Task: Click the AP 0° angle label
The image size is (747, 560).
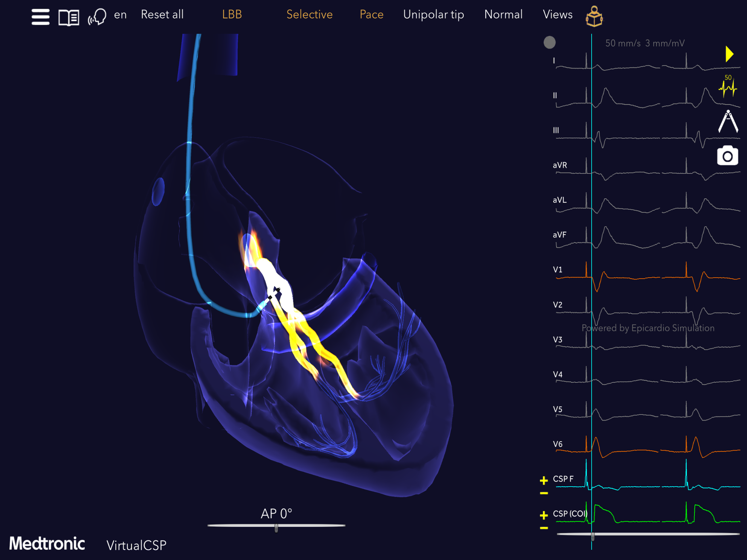Action: click(276, 514)
